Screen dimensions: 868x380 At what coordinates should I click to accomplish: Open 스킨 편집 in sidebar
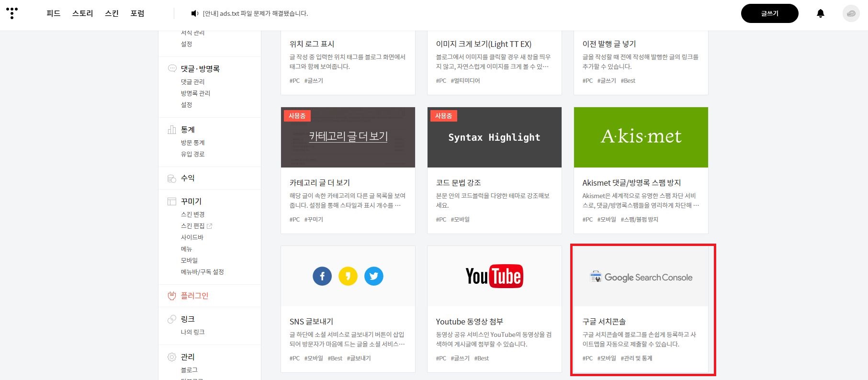192,226
